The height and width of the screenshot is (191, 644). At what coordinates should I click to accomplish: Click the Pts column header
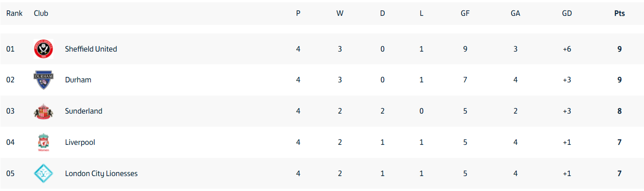620,14
